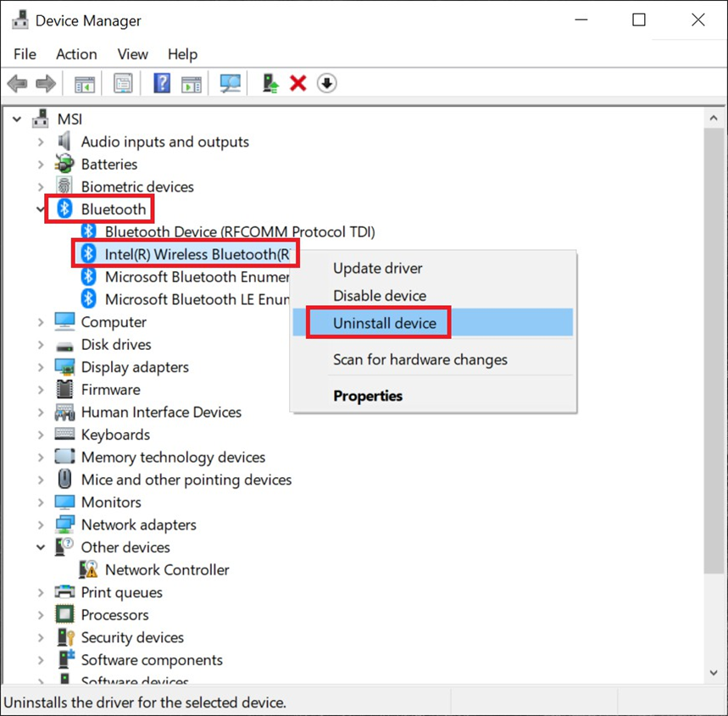The width and height of the screenshot is (728, 716).
Task: Expand the Display adapters category
Action: coord(41,367)
